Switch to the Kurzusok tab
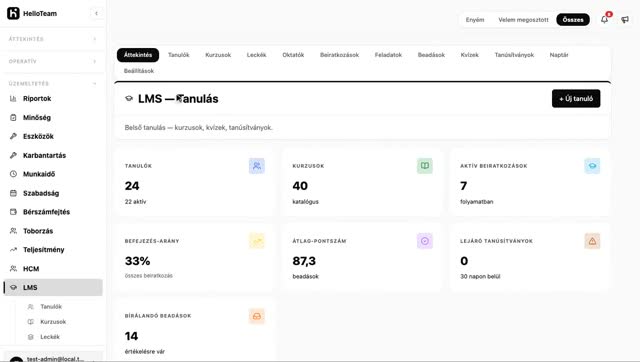 [218, 55]
